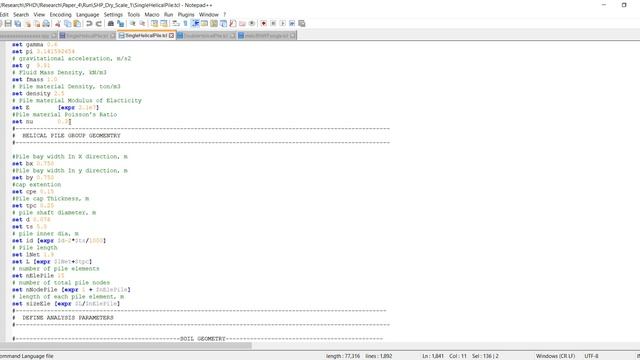Open the Encoding menu

60,15
